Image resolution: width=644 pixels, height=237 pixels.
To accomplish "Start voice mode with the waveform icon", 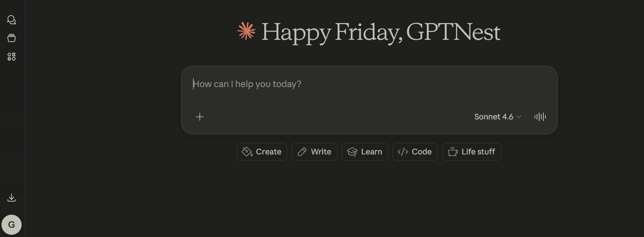I will click(540, 117).
